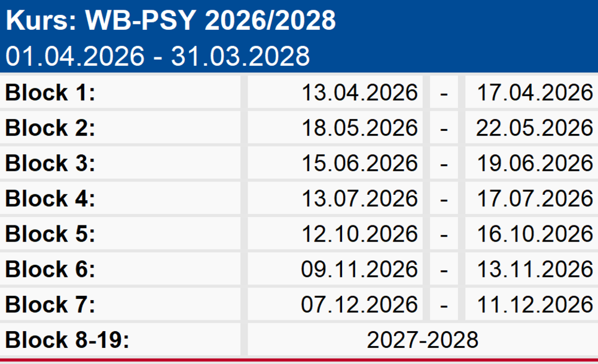Viewport: 598px width, 364px height.
Task: Select Block 1 start date 13.04.2026
Action: click(x=359, y=93)
